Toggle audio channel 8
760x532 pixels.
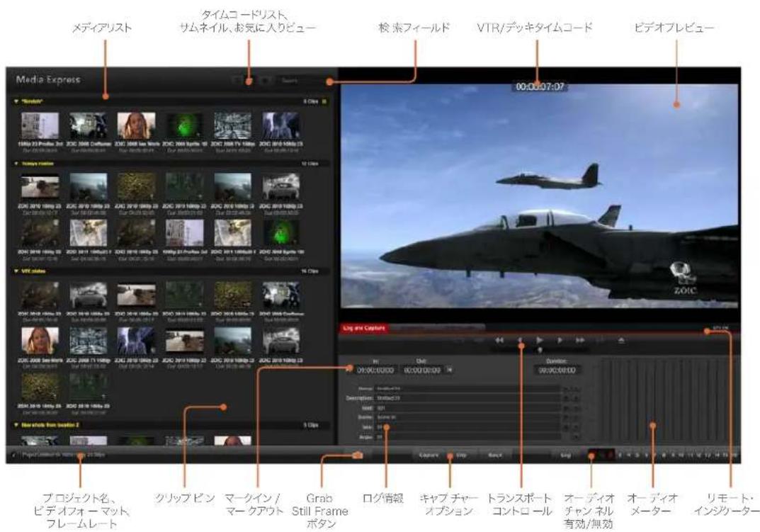[664, 455]
